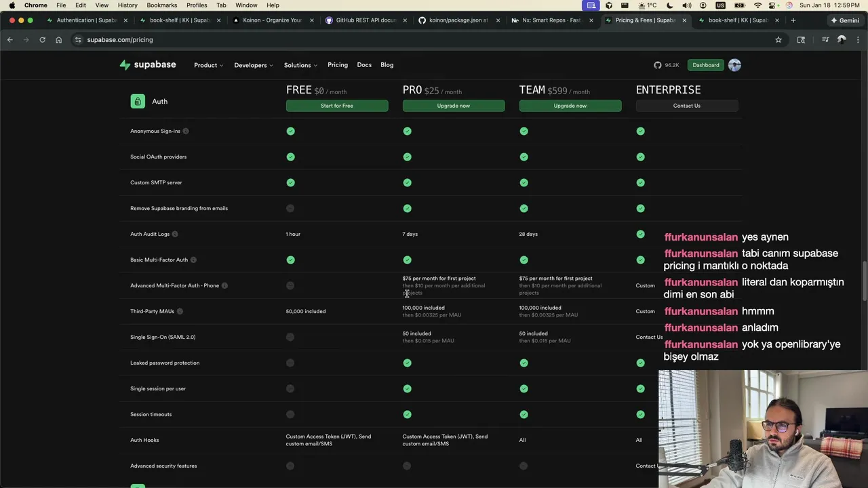The height and width of the screenshot is (488, 868).
Task: Click the Dashboard button
Action: [x=706, y=65]
